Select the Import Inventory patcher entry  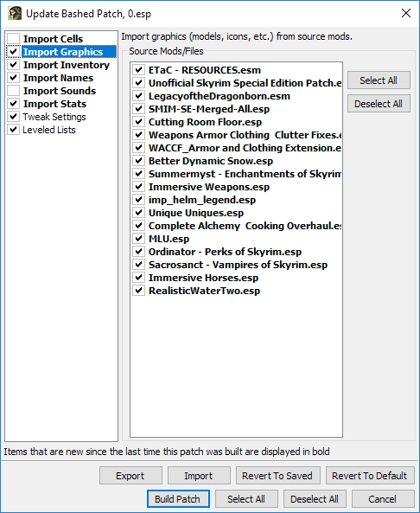click(67, 65)
